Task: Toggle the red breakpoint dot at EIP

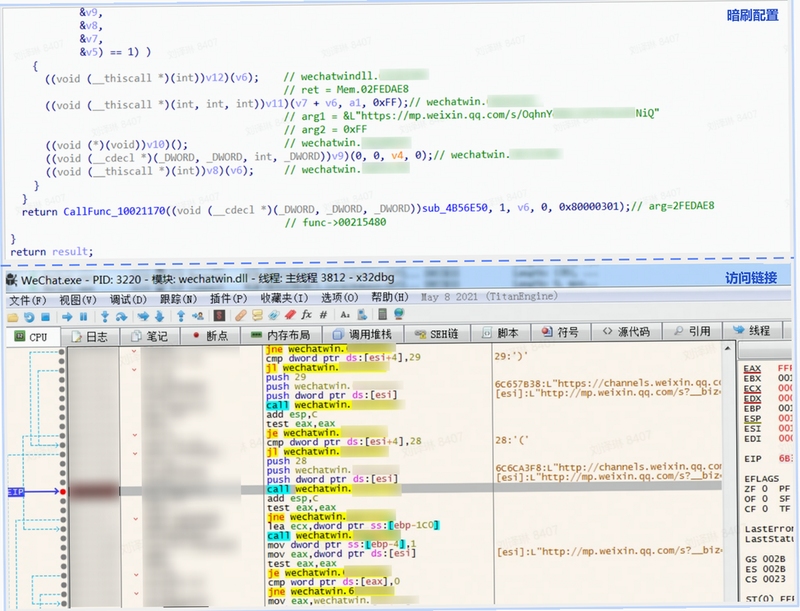Action: [x=63, y=492]
